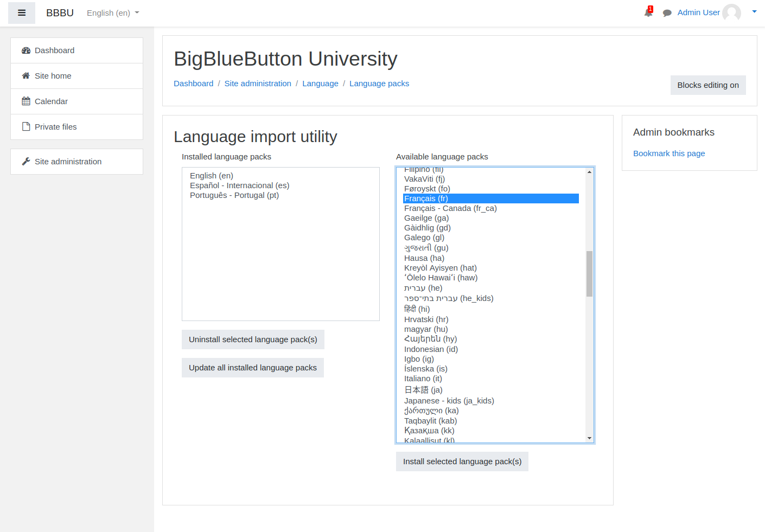This screenshot has height=532, width=765.
Task: Click the Site home house icon
Action: (x=25, y=75)
